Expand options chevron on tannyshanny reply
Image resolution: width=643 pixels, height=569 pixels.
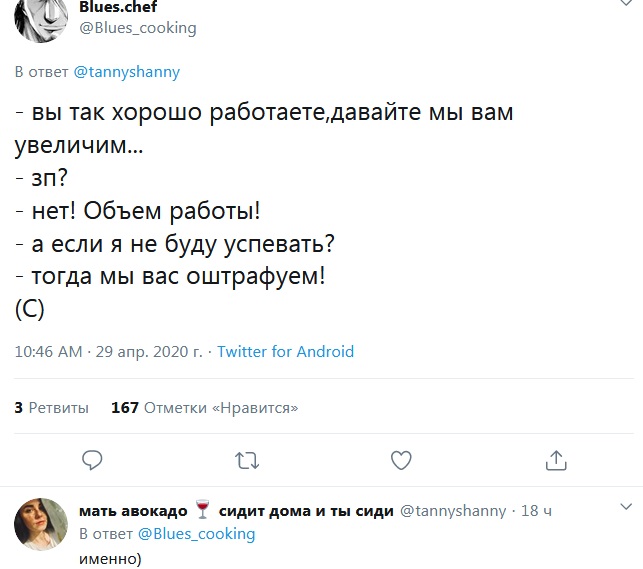626,507
